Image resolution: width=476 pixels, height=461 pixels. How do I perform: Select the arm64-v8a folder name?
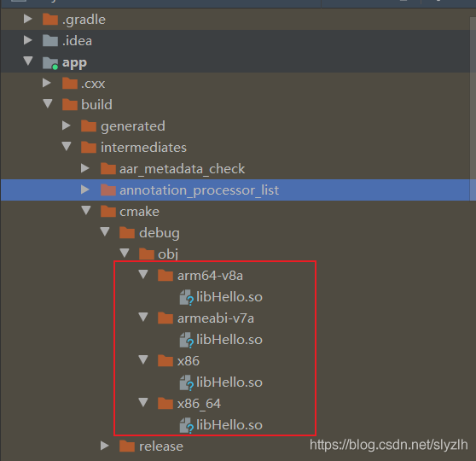210,276
